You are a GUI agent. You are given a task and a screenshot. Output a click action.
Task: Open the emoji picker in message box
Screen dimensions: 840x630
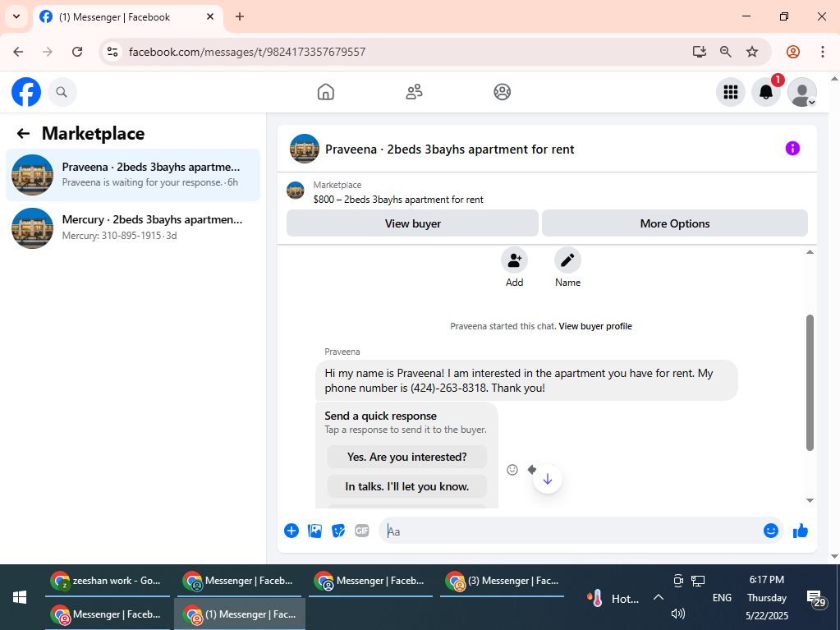pos(770,531)
